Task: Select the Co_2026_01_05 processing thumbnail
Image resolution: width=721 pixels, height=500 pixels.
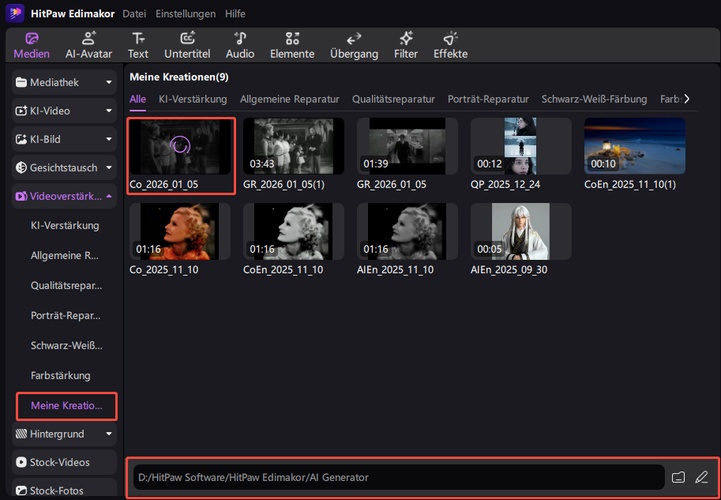Action: point(180,146)
